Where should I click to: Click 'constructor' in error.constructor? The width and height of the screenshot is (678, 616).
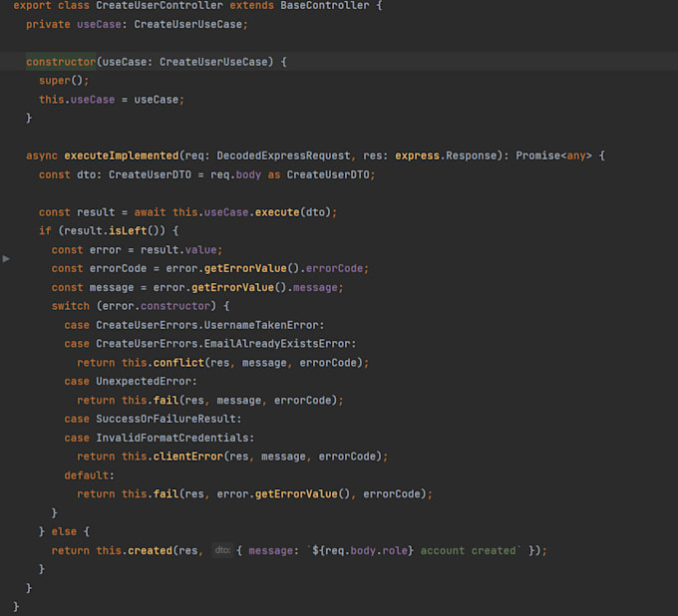175,306
